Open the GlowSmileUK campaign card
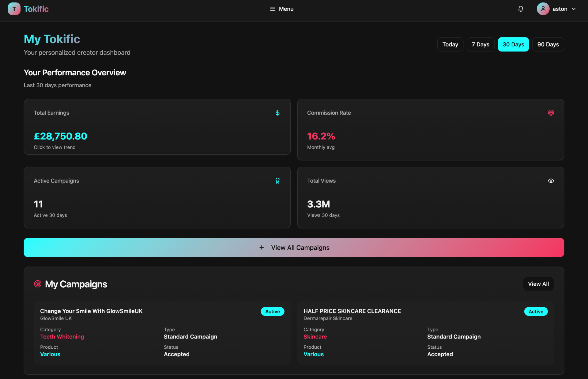This screenshot has width=588, height=379. (x=91, y=311)
